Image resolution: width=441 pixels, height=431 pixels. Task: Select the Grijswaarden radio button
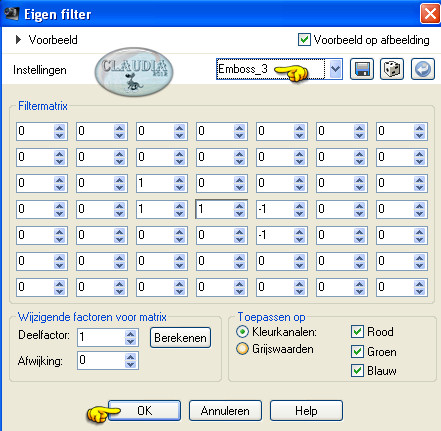[242, 349]
